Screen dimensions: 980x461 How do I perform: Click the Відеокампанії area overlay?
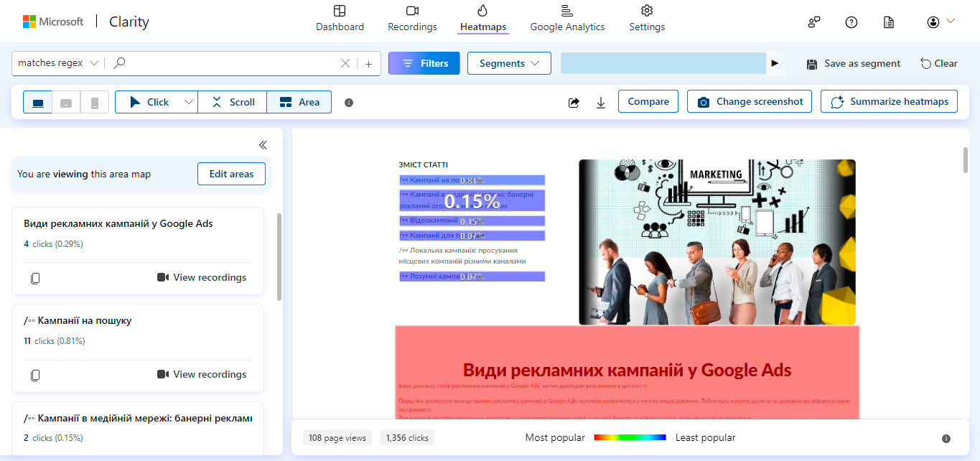472,221
